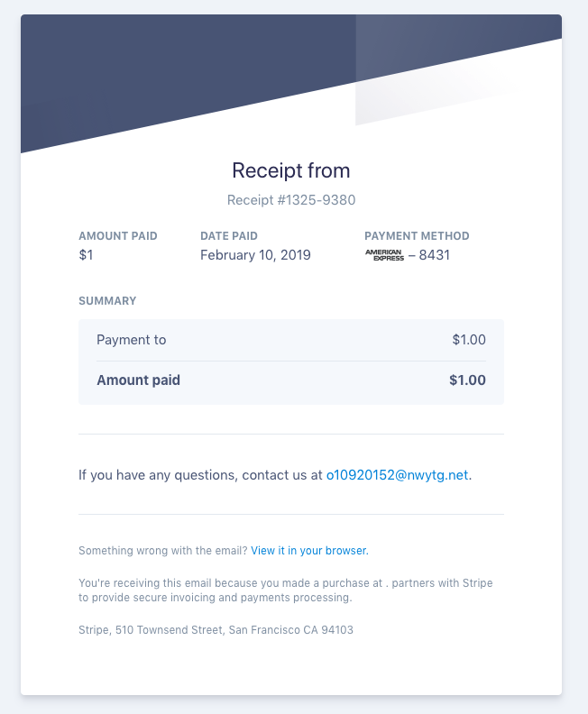
Task: Click the bold $1.00 total amount
Action: pos(467,380)
